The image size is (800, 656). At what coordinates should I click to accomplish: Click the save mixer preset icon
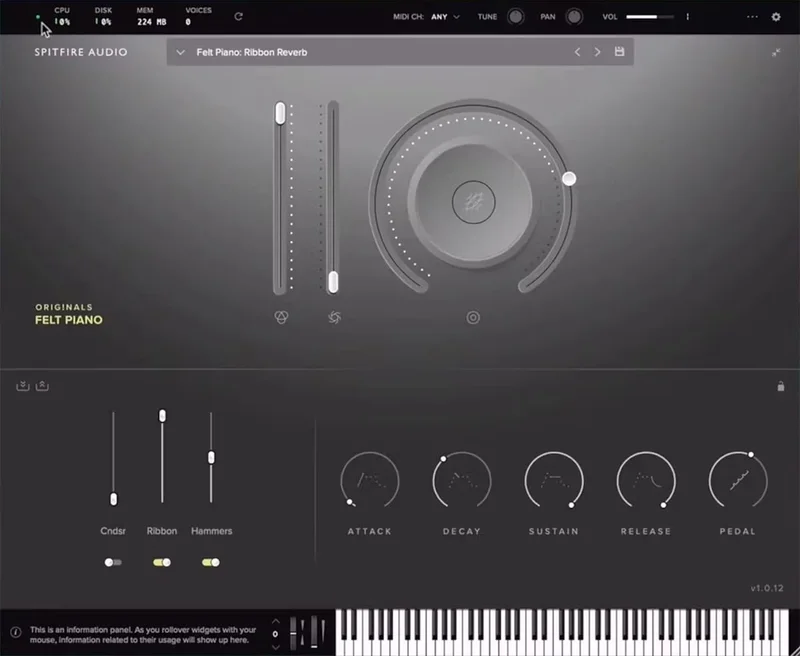point(42,386)
